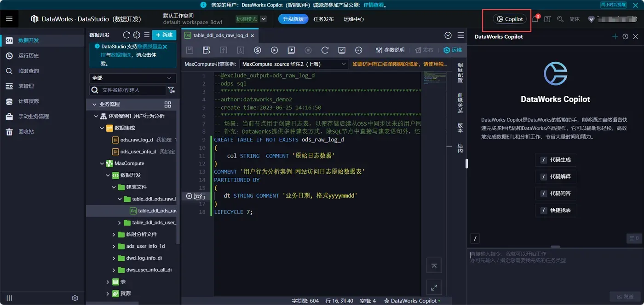Open the circled down-arrow tab dropdown

pos(448,35)
